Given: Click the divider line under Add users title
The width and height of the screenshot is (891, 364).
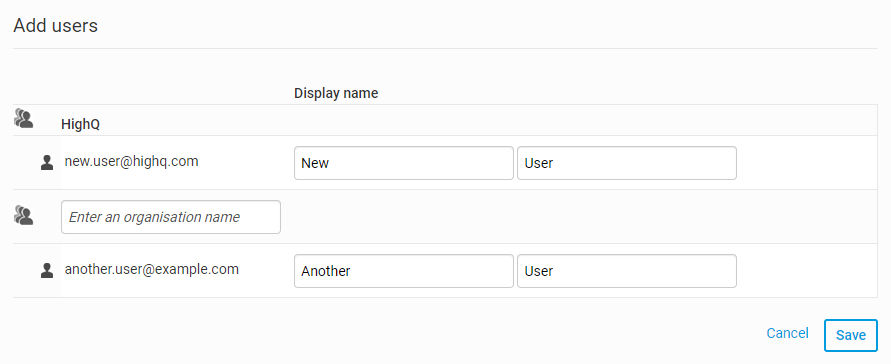Looking at the screenshot, I should (446, 48).
